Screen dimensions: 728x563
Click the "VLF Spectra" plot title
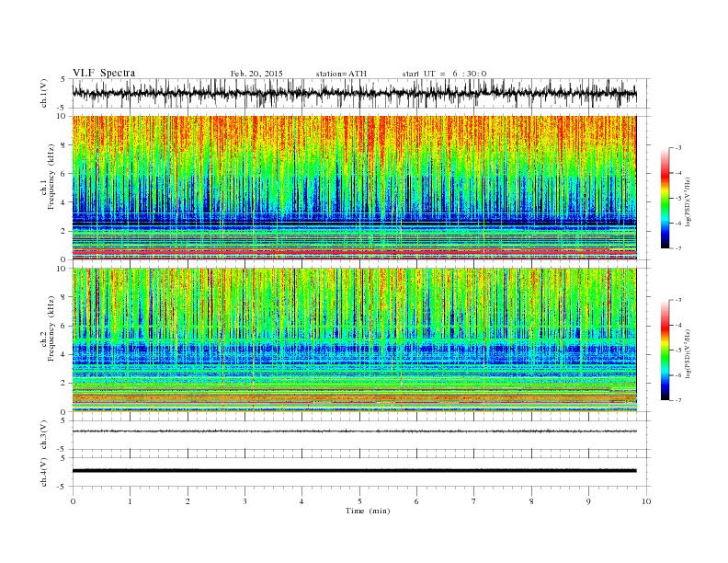click(x=104, y=73)
